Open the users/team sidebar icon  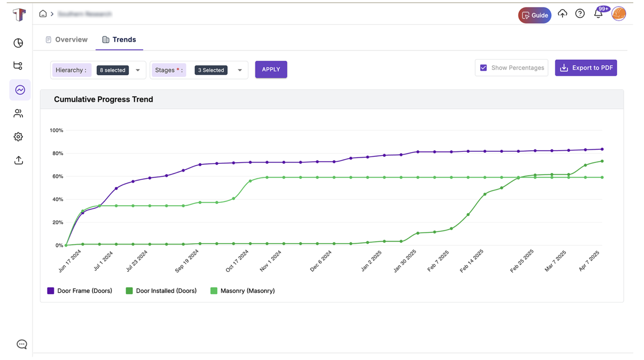(18, 113)
